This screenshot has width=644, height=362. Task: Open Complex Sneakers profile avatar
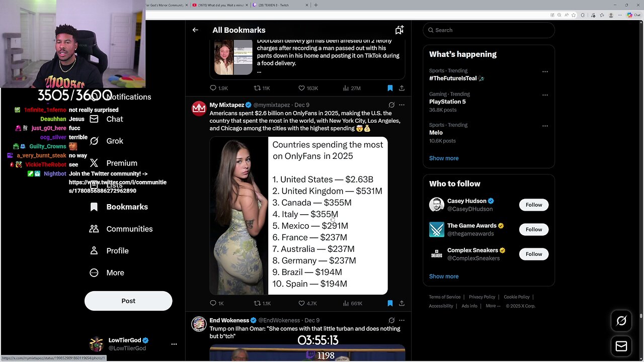point(437,254)
